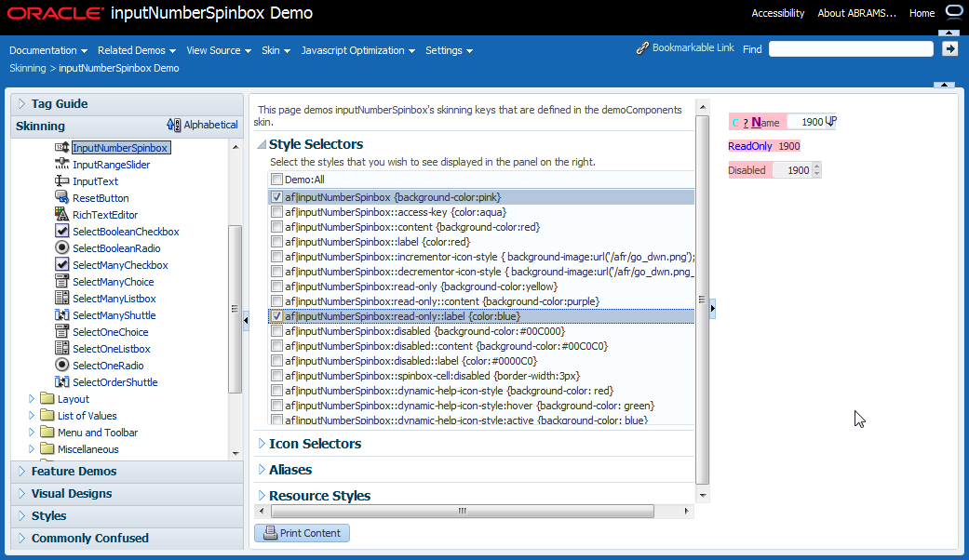Uncheck af|inputNumberSpinbox background-color:pink checkbox
969x560 pixels.
coord(276,197)
